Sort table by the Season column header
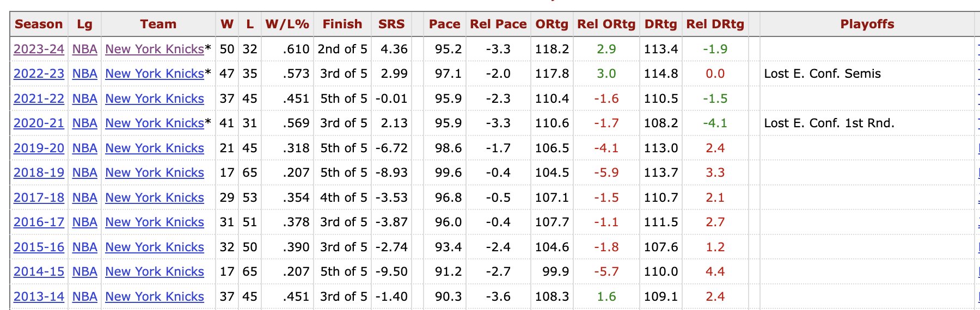Viewport: 980px width, 310px height. pos(39,24)
